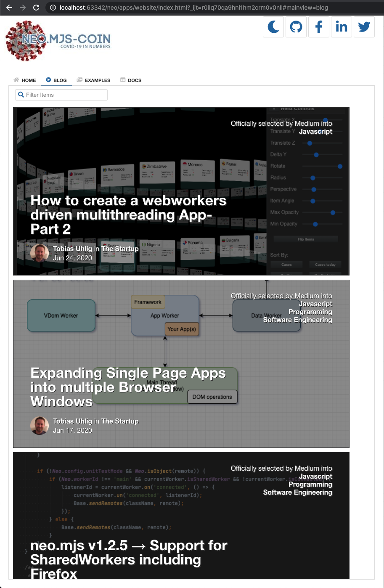Open the DOCS tab

click(x=131, y=80)
